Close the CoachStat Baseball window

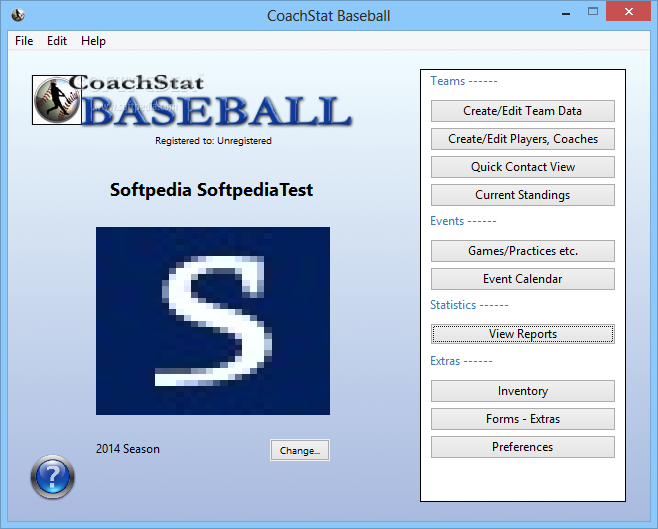628,12
